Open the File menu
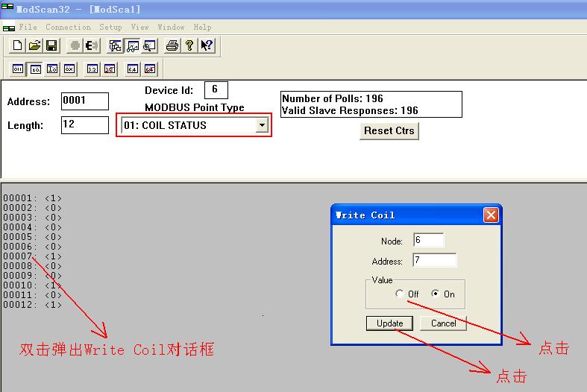The height and width of the screenshot is (392, 587). click(x=28, y=28)
